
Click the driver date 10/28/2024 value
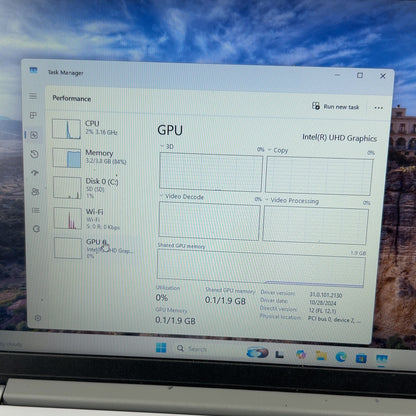point(323,303)
